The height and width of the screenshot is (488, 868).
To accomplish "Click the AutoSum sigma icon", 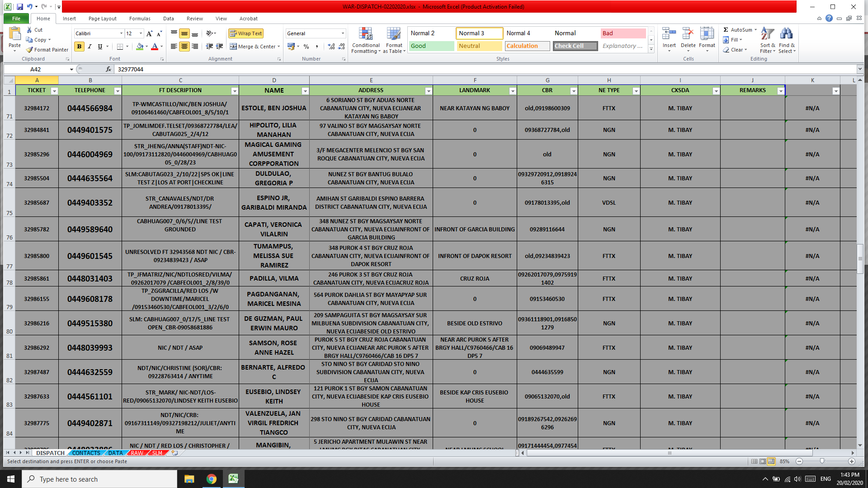I will pos(726,30).
